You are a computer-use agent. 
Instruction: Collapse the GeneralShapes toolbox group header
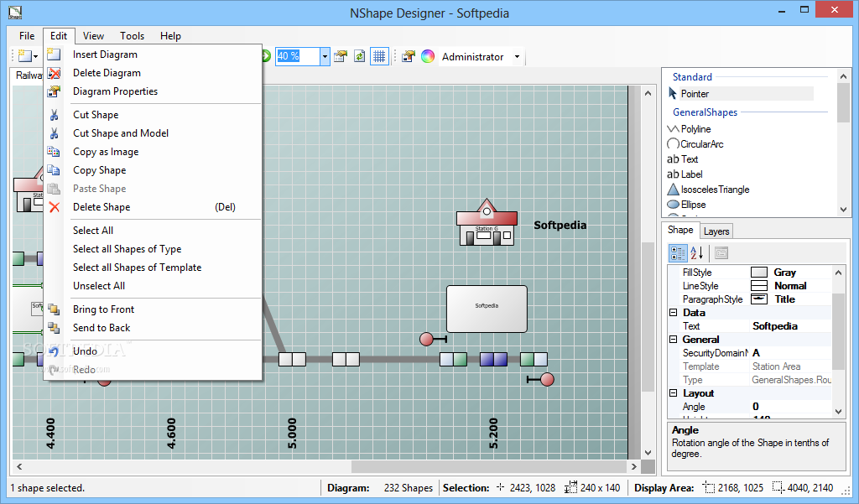click(705, 112)
